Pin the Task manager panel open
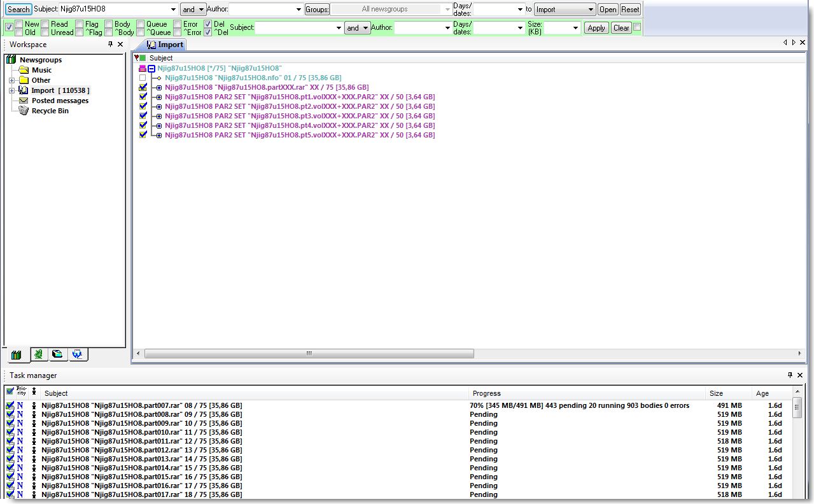The height and width of the screenshot is (504, 814). (789, 375)
